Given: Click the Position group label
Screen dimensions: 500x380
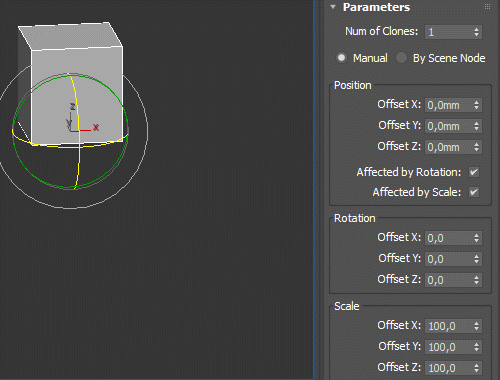Looking at the screenshot, I should (x=353, y=85).
